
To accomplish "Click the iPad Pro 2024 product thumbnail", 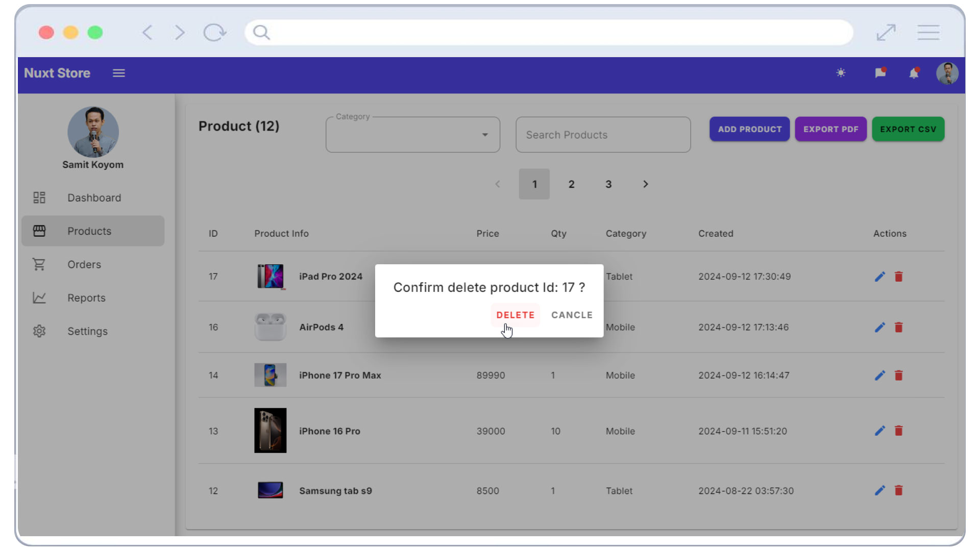I will click(270, 276).
